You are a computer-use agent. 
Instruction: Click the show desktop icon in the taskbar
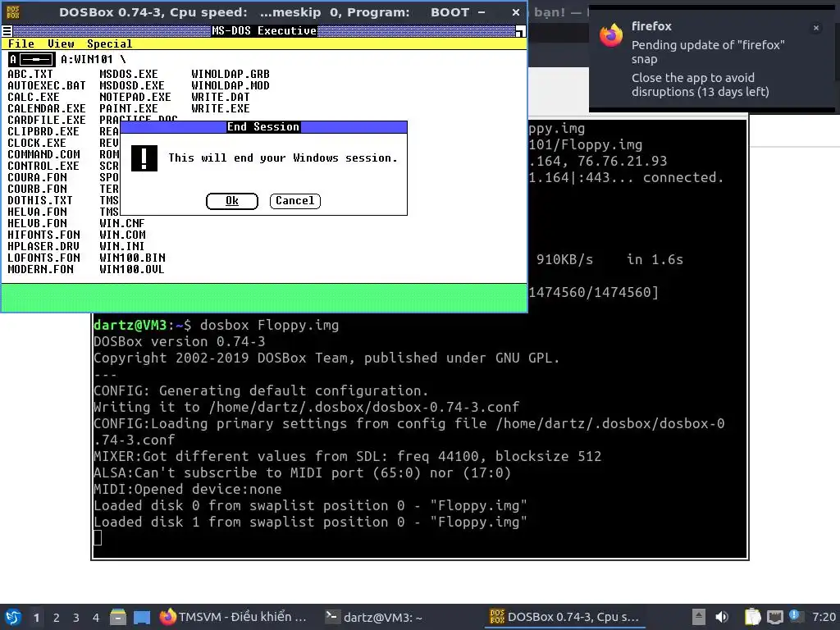coord(142,617)
